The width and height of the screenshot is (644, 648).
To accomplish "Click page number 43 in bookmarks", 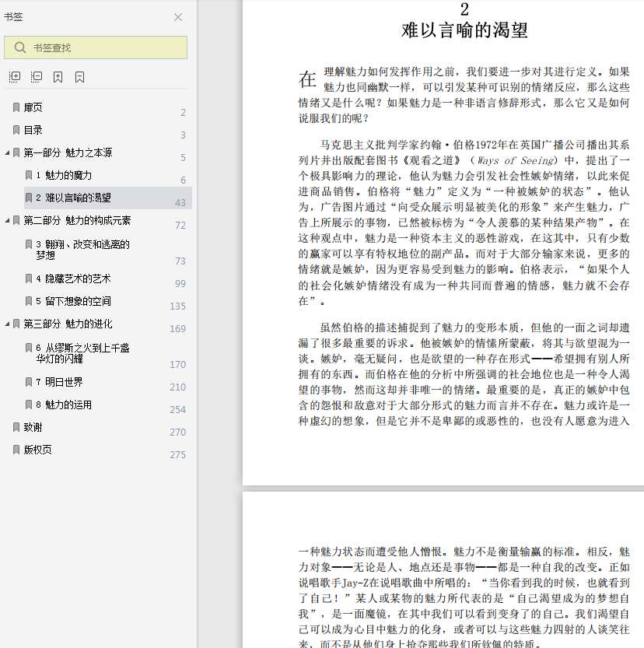I will (x=180, y=203).
